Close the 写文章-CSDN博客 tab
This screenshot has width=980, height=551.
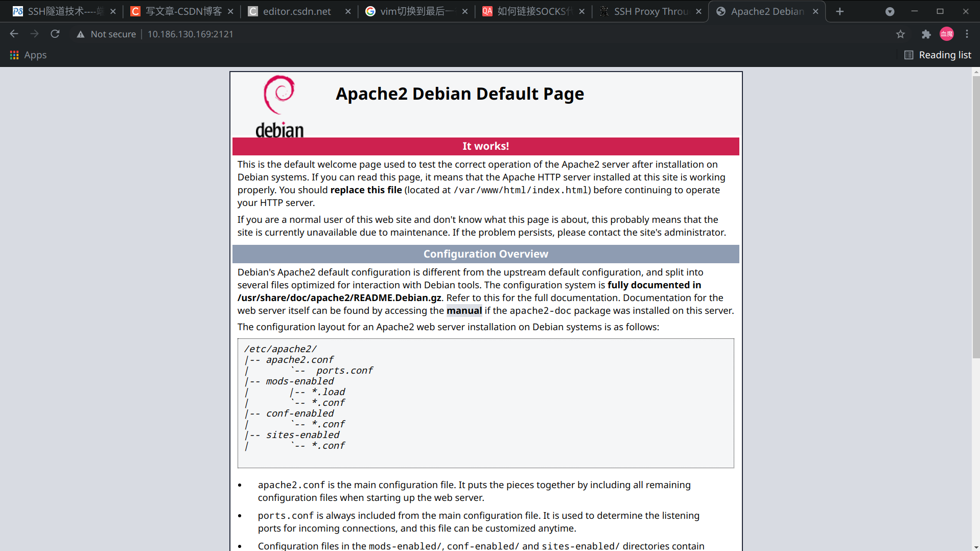pyautogui.click(x=230, y=11)
